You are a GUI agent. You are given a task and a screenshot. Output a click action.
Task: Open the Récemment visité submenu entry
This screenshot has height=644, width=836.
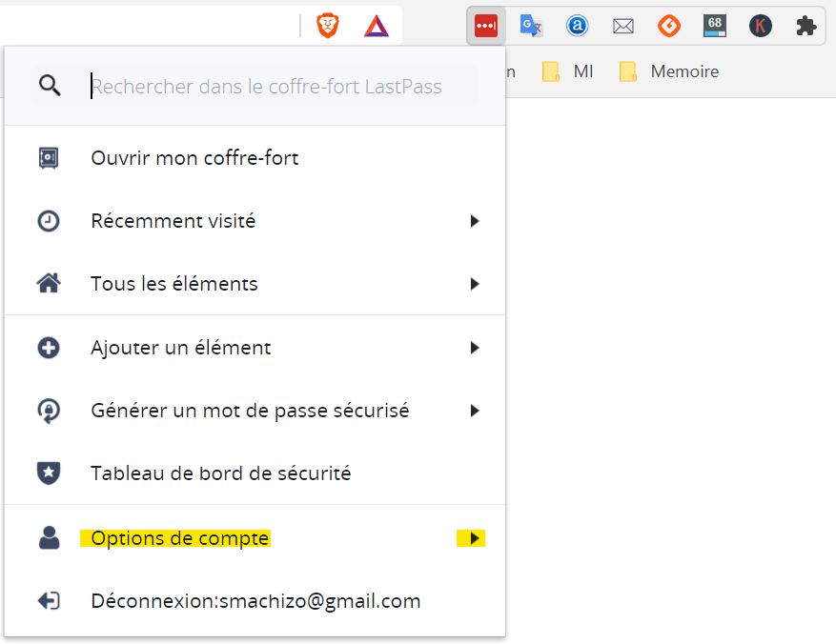click(255, 221)
